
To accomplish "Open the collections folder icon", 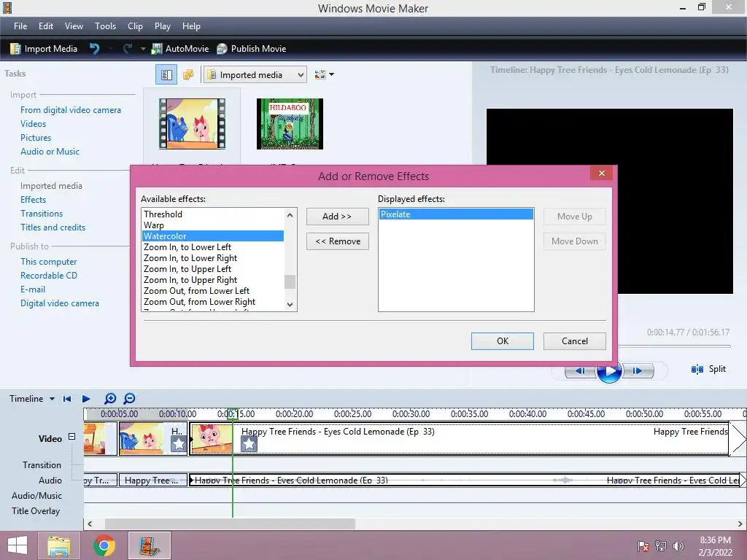I will tap(188, 75).
